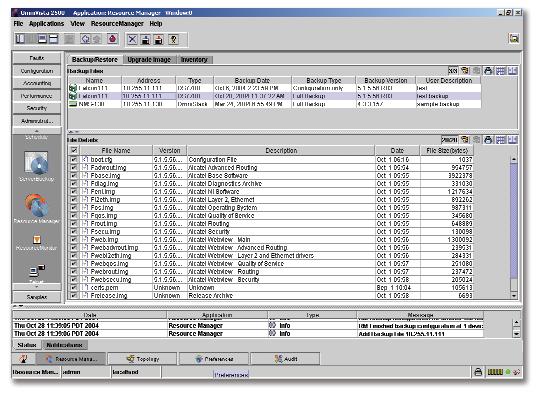Screen dimensions: 537x395
Task: Click the Audit taskbar button
Action: (x=285, y=359)
